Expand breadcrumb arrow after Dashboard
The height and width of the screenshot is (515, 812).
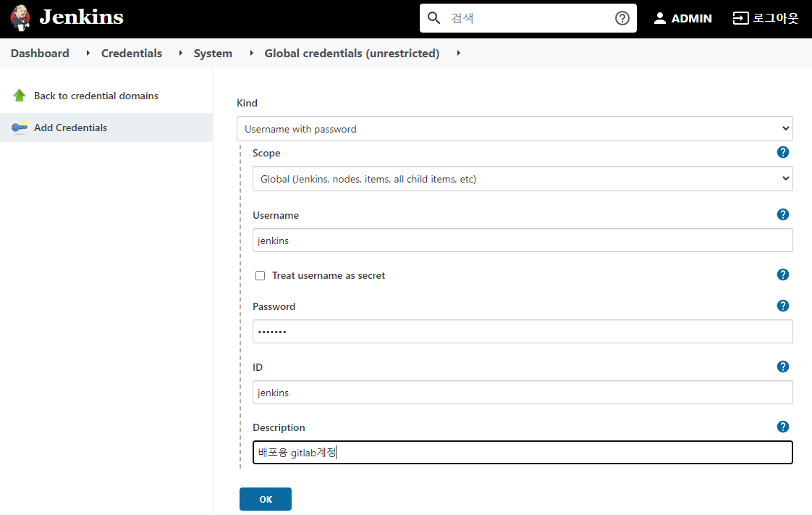(x=88, y=53)
